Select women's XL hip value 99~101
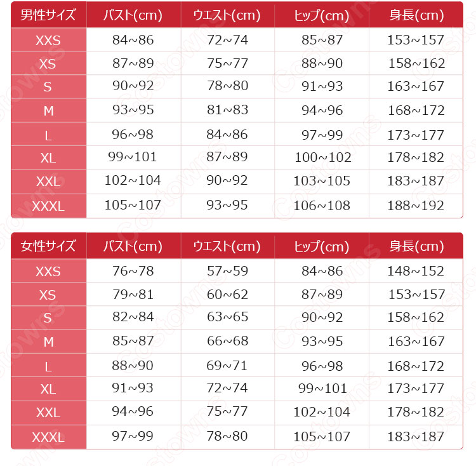 coord(322,389)
